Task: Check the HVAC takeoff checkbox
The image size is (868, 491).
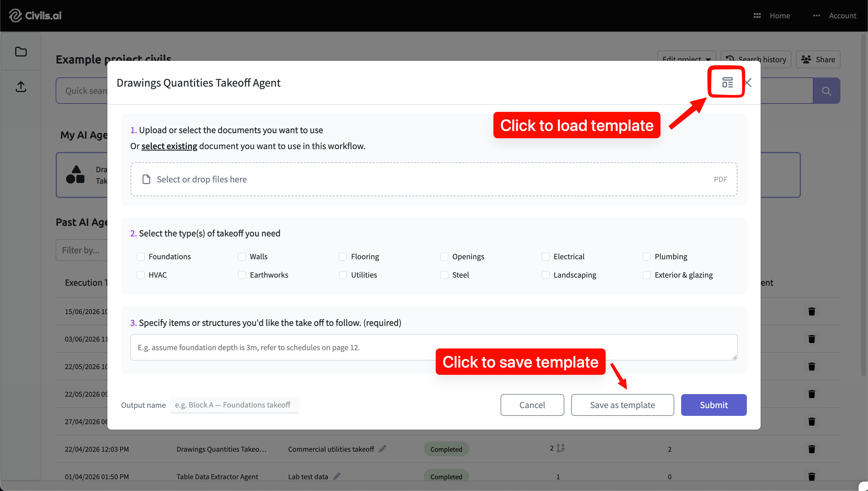Action: point(140,275)
